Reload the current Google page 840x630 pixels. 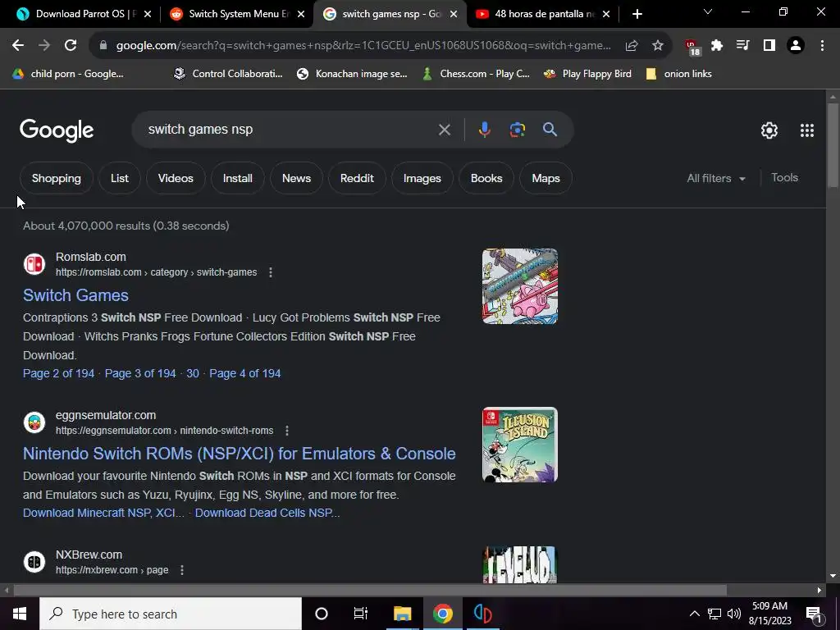pyautogui.click(x=71, y=46)
